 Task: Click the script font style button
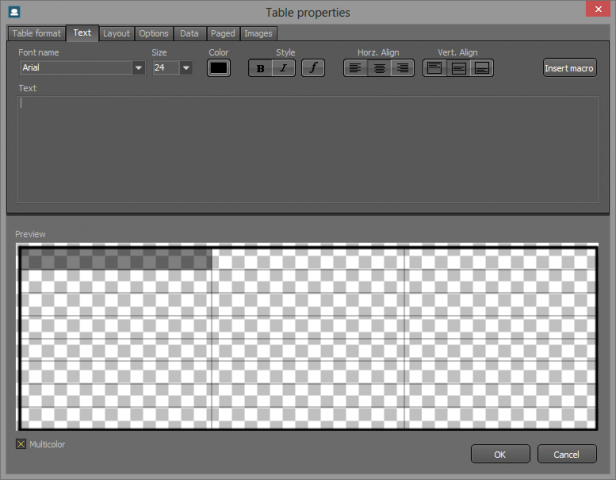[x=313, y=68]
